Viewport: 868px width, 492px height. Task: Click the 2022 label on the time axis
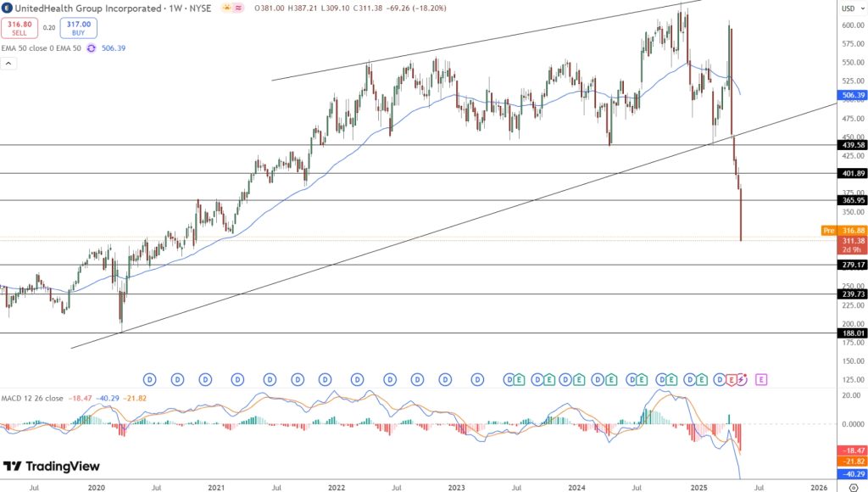[337, 488]
